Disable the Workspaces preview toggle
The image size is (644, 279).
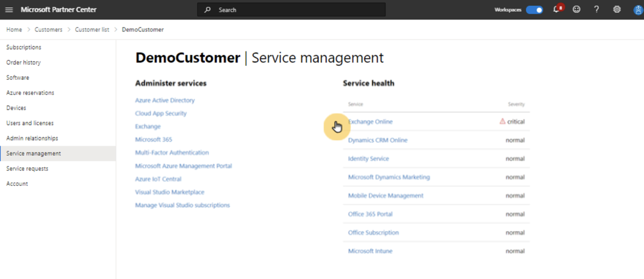[534, 9]
